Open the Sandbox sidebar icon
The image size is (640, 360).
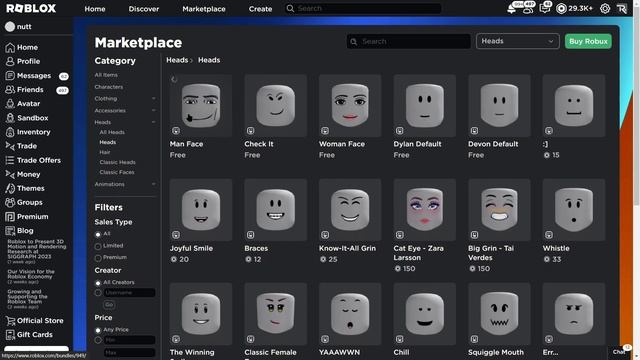(10, 118)
